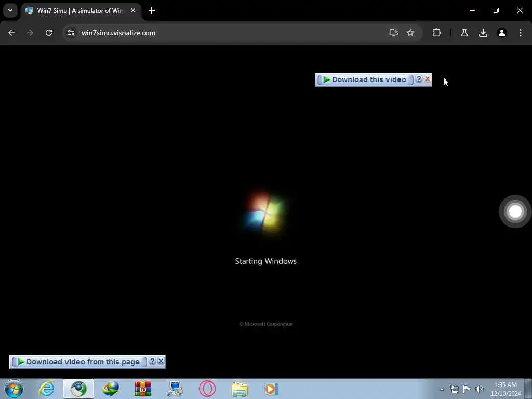Open the taskbar clock showing 1:35 AM
This screenshot has height=399, width=532.
click(506, 389)
